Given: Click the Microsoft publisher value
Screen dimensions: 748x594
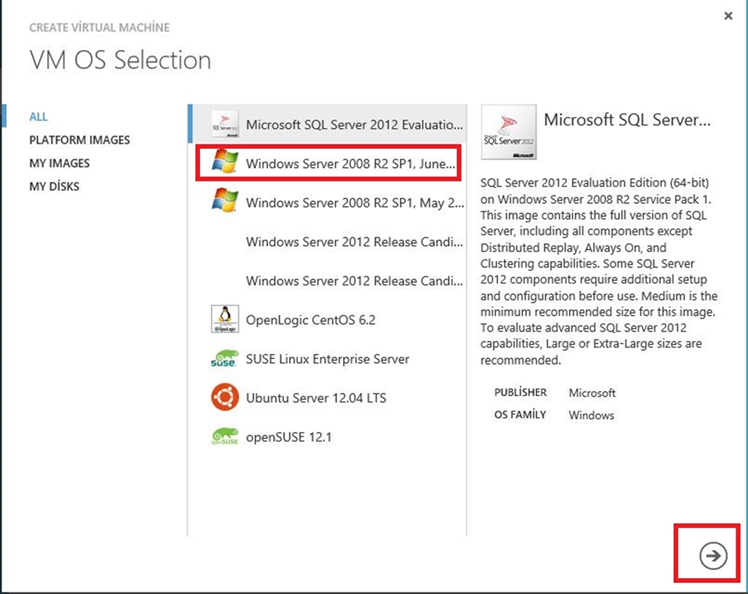Looking at the screenshot, I should [592, 393].
